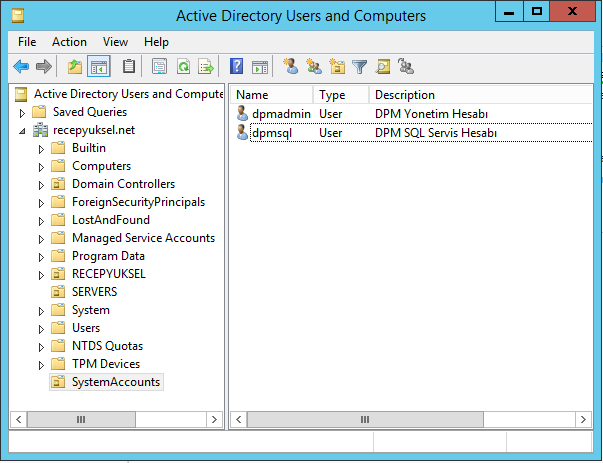This screenshot has width=603, height=463.
Task: Click the list pane horizontal scrollbar thumb
Action: click(365, 419)
